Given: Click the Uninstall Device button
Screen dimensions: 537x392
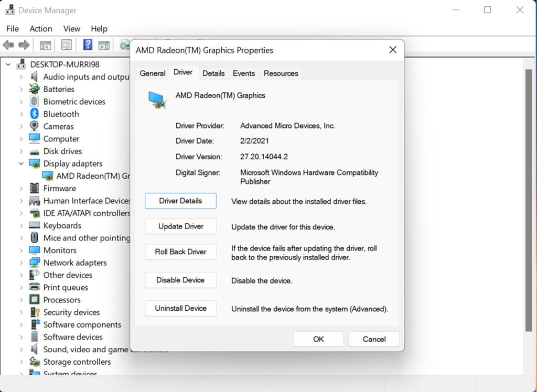Looking at the screenshot, I should click(180, 308).
